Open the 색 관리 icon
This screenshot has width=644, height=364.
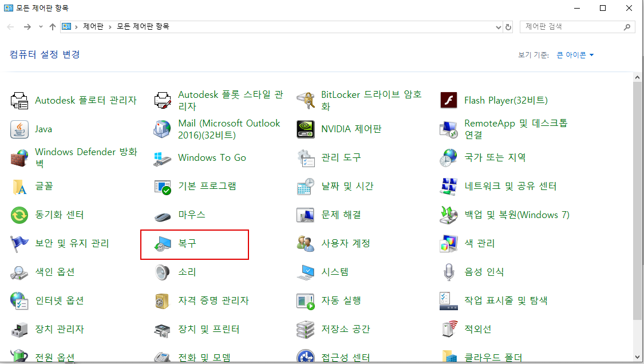point(448,244)
